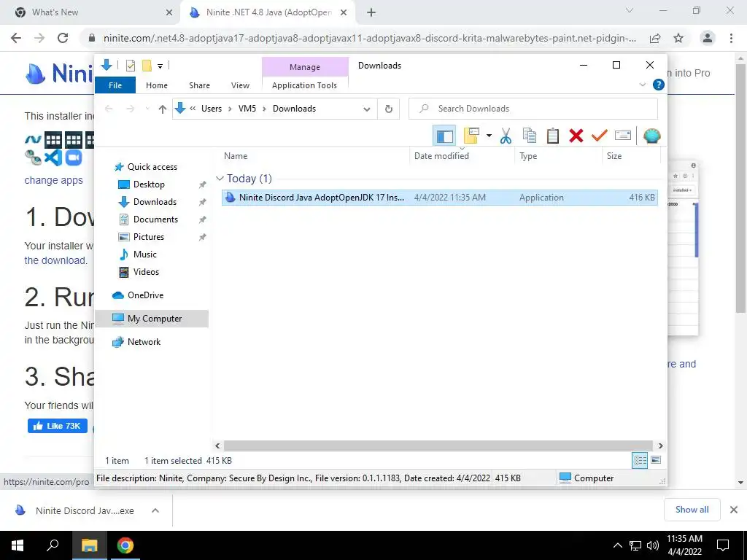Copy the selected file using toolbar icon
Viewport: 747px width, 560px height.
click(x=530, y=136)
